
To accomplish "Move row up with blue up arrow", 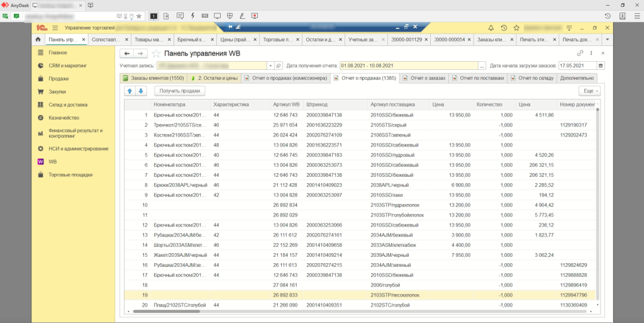I will pos(130,91).
